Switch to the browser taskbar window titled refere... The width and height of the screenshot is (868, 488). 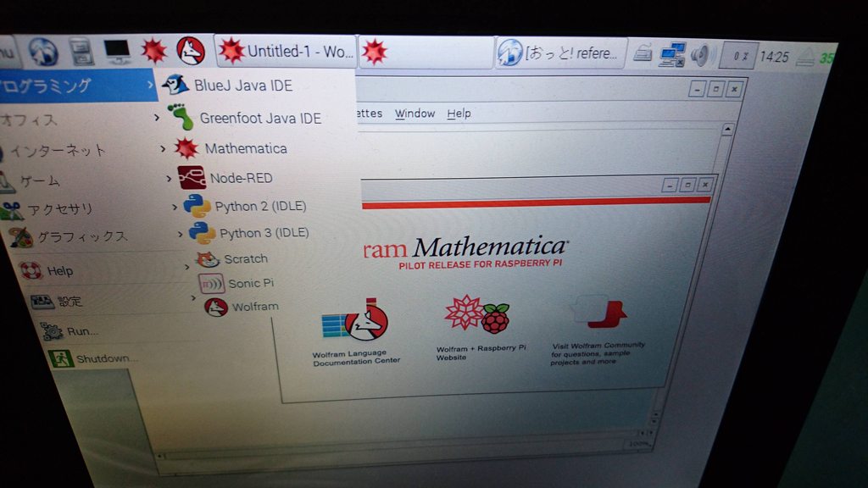pyautogui.click(x=561, y=53)
